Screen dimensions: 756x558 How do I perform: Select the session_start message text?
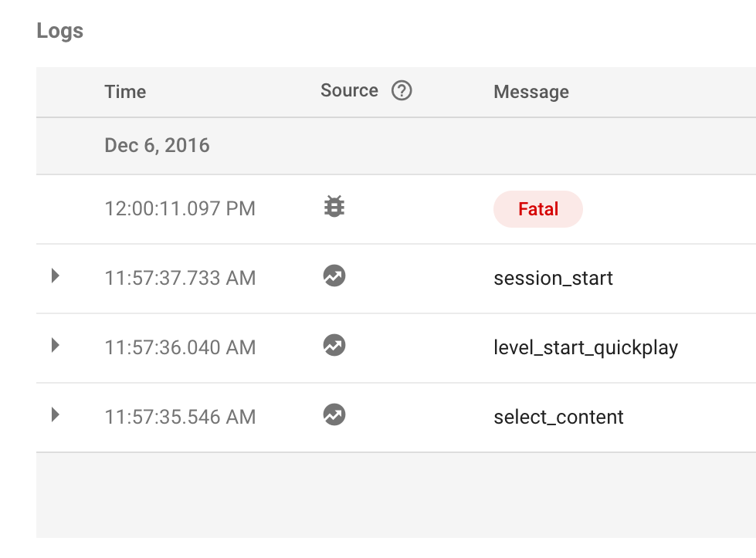[x=553, y=278]
